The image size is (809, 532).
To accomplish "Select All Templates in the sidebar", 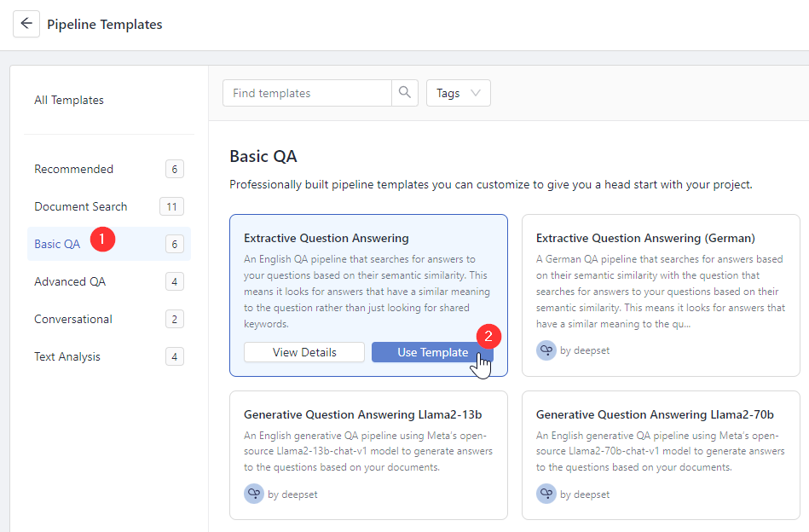I will pos(68,100).
